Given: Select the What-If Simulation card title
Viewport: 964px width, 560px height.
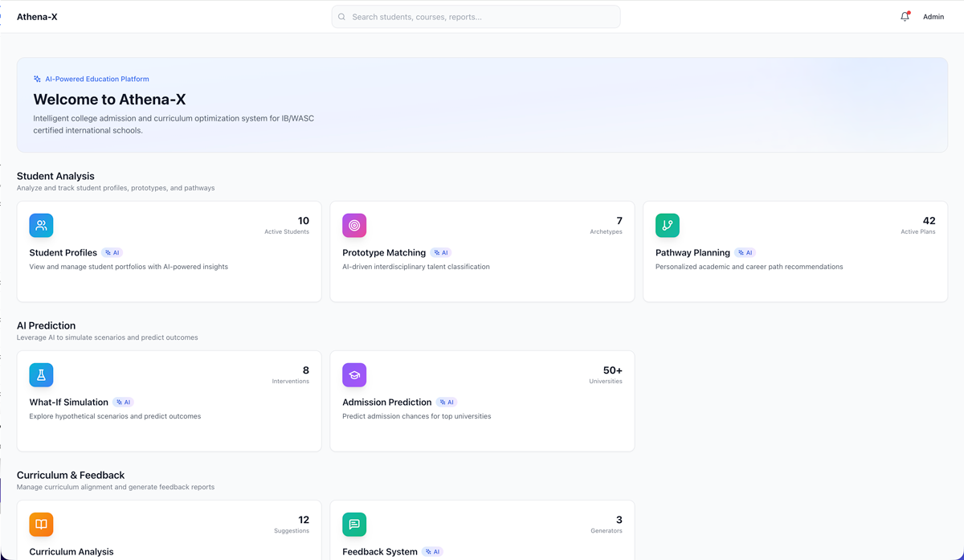Looking at the screenshot, I should coord(68,402).
